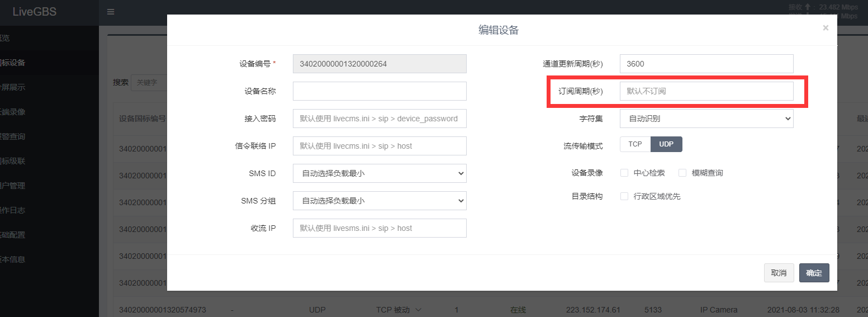Focus the 订阅周期(秒) input field
Image resolution: width=868 pixels, height=317 pixels.
(706, 91)
